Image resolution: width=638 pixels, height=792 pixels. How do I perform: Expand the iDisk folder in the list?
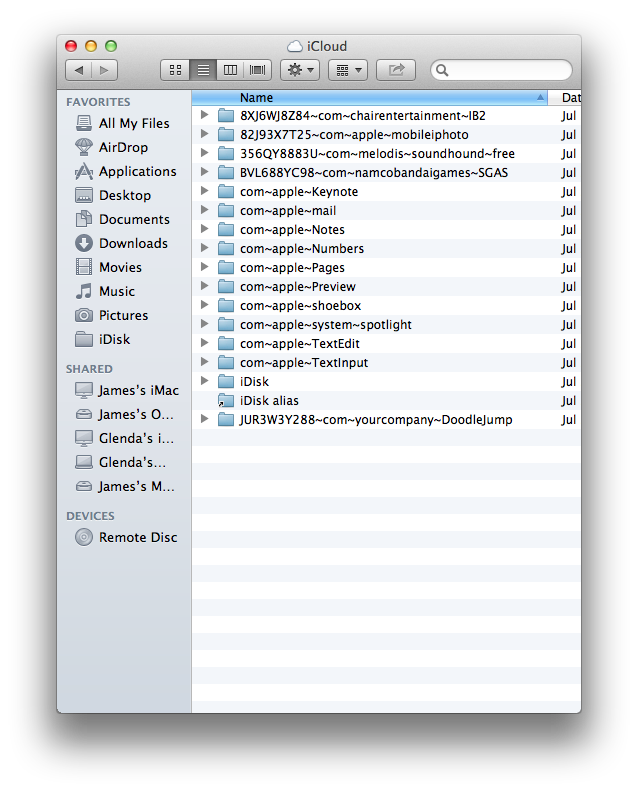click(x=205, y=381)
